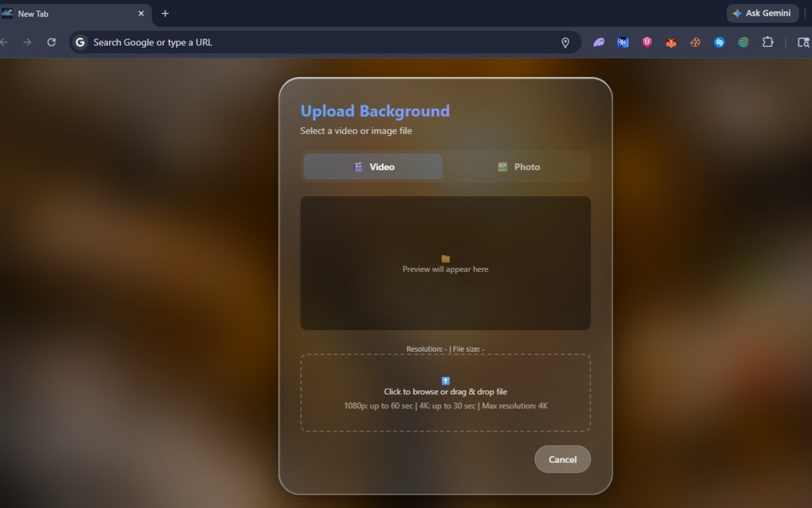Select the New Tab browser tab
Image resolution: width=812 pixels, height=508 pixels.
tap(75, 13)
